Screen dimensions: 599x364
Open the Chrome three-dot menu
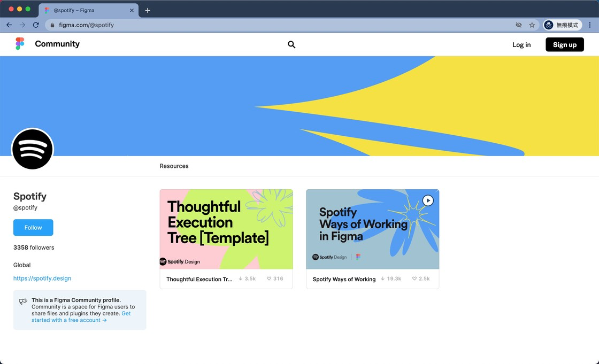(x=590, y=25)
